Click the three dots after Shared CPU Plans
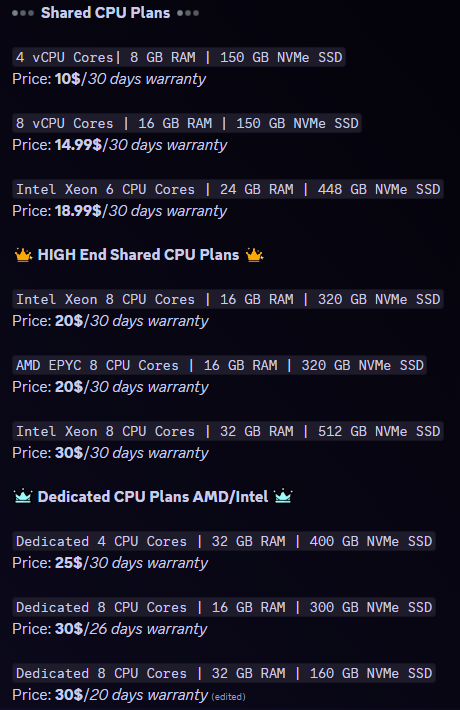 (x=188, y=13)
